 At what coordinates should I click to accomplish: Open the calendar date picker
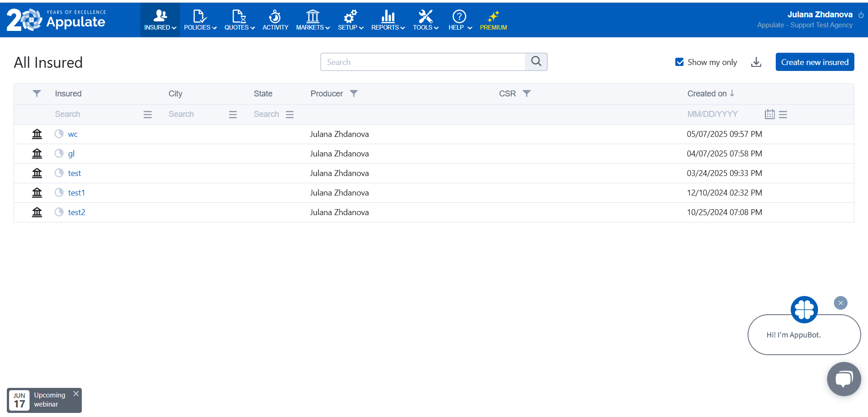click(770, 114)
